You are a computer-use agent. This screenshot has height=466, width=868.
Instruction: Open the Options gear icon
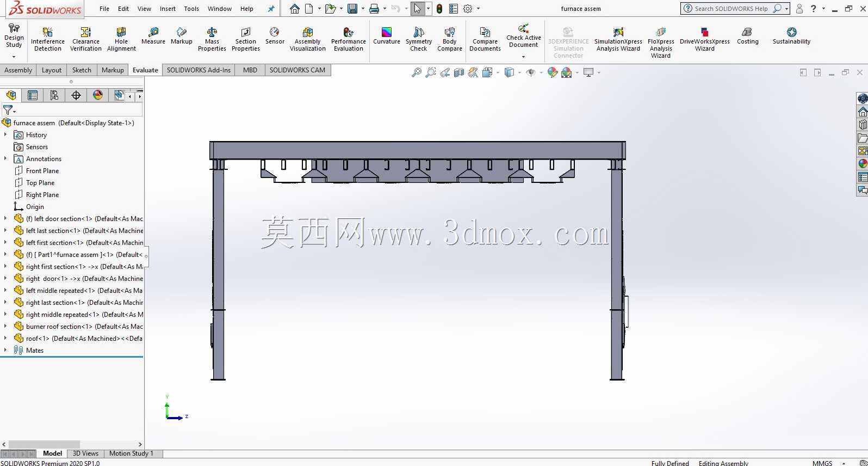(468, 9)
